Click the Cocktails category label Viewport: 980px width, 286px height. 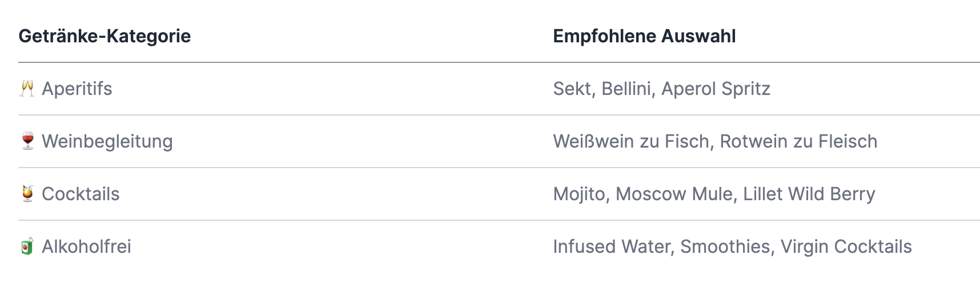pyautogui.click(x=81, y=194)
